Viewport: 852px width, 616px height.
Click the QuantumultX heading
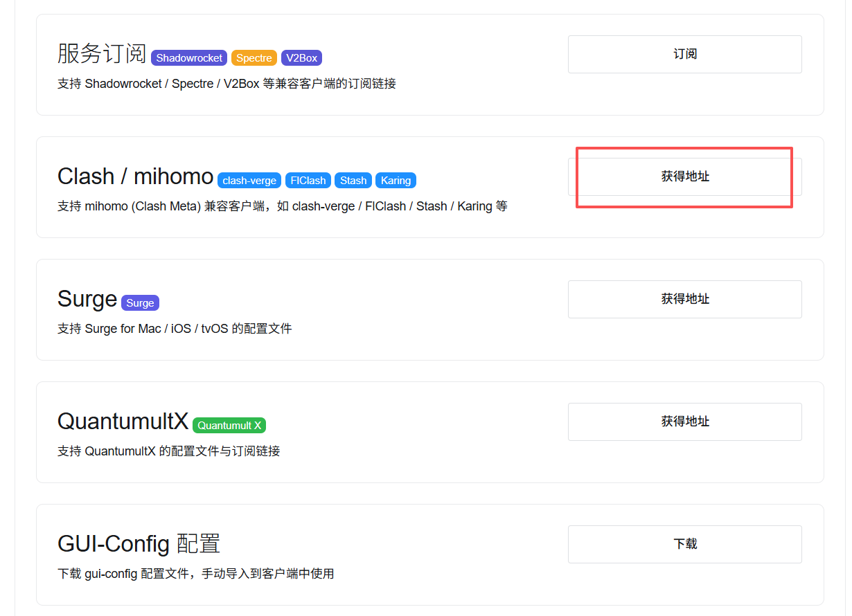click(123, 421)
